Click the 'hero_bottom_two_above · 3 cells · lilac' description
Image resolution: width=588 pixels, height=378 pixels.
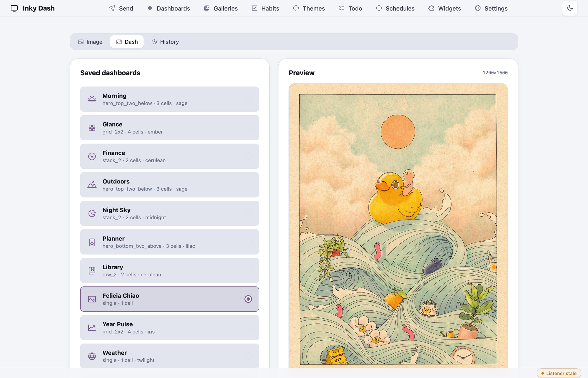point(149,246)
